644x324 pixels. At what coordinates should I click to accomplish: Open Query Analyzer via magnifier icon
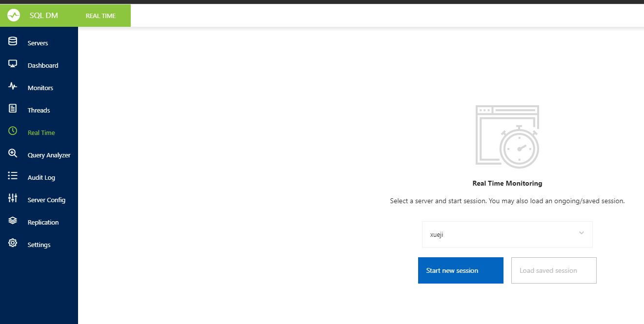[x=13, y=153]
